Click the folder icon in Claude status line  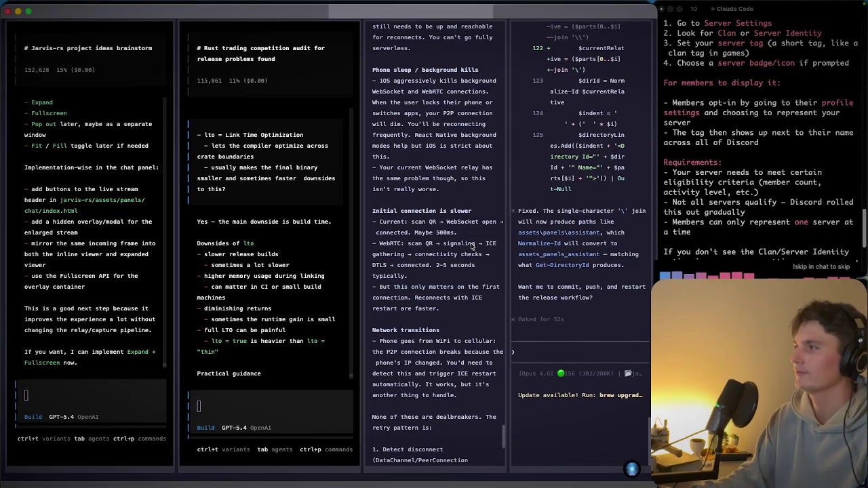pyautogui.click(x=629, y=373)
